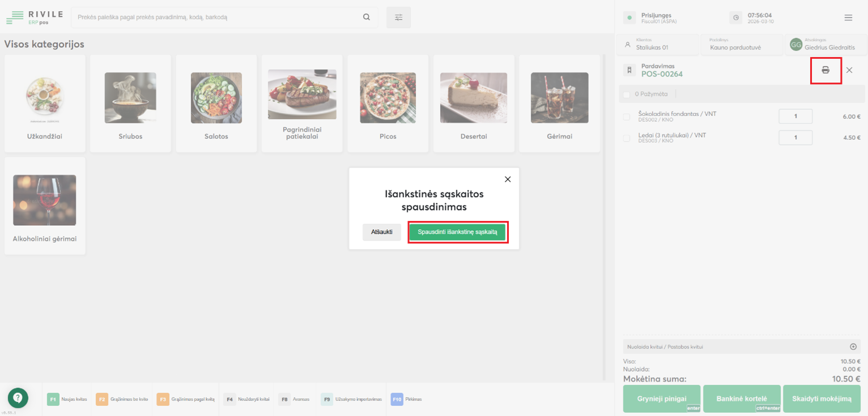Click the Atšaukti button in dialog
The width and height of the screenshot is (868, 416).
(x=382, y=232)
